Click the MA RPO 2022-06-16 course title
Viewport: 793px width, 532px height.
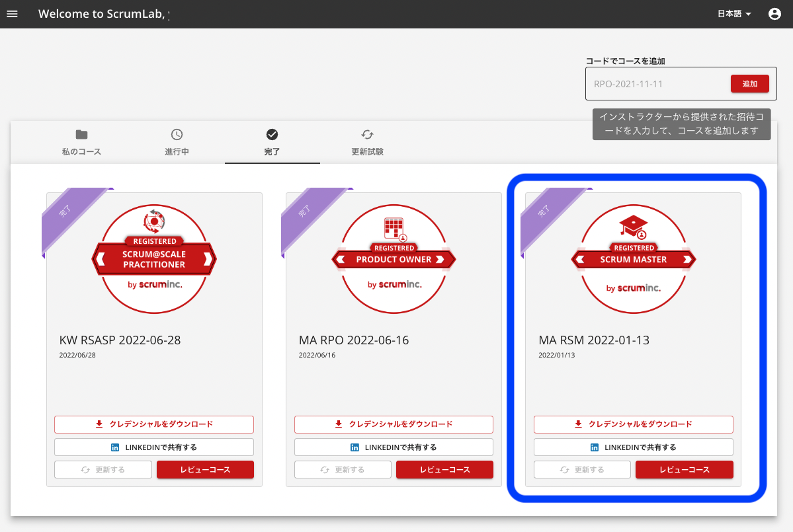coord(354,340)
